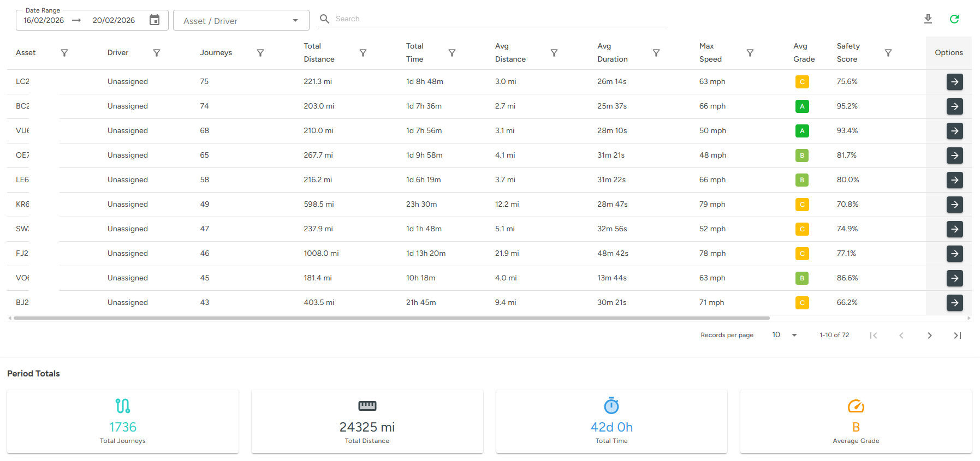Open the Asset / Driver dropdown
Viewport: 980px width, 461px height.
coord(241,21)
